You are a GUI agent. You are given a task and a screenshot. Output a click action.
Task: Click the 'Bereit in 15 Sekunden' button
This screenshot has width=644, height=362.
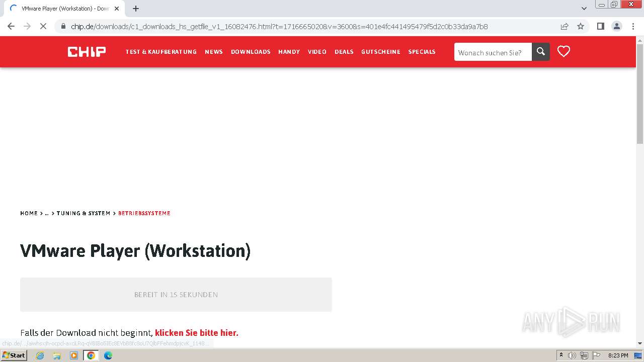[x=176, y=295]
